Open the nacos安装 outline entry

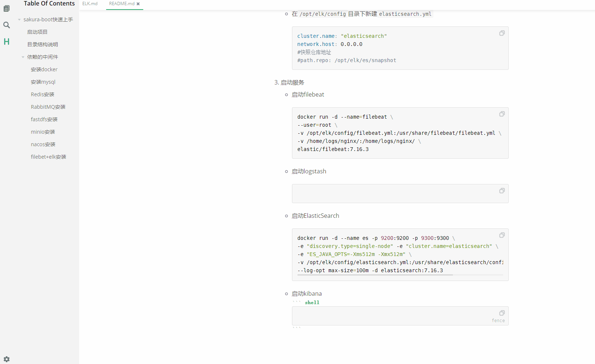tap(43, 144)
